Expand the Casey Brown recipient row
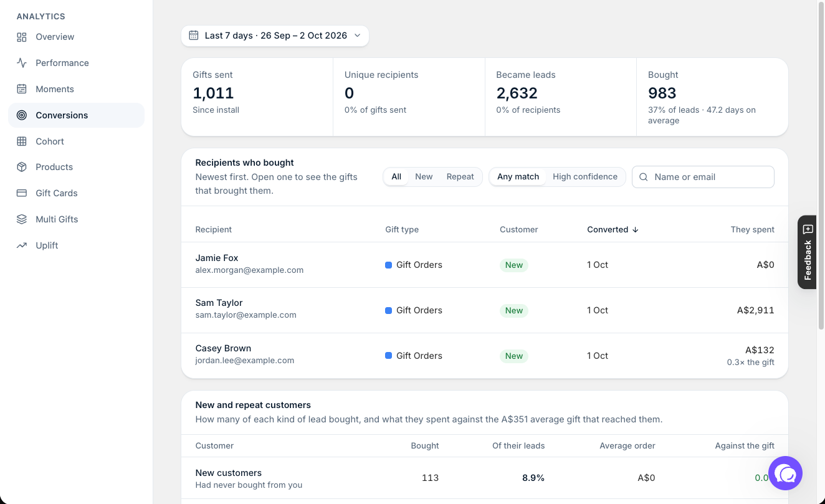 click(x=485, y=356)
